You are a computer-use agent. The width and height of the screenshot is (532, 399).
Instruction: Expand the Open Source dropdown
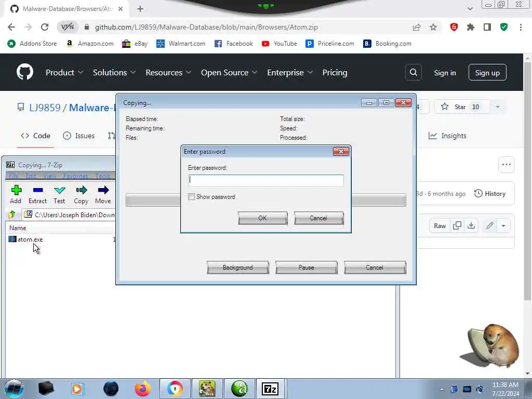tap(229, 73)
